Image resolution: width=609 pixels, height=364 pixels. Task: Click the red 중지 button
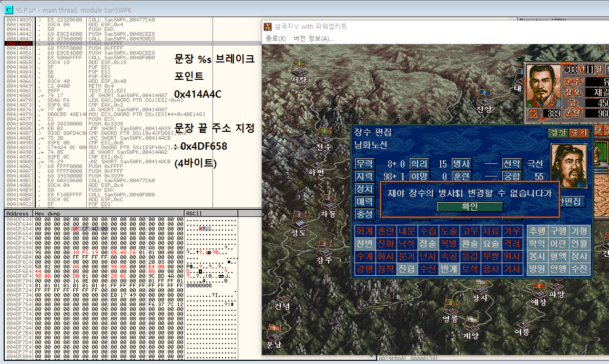click(578, 133)
